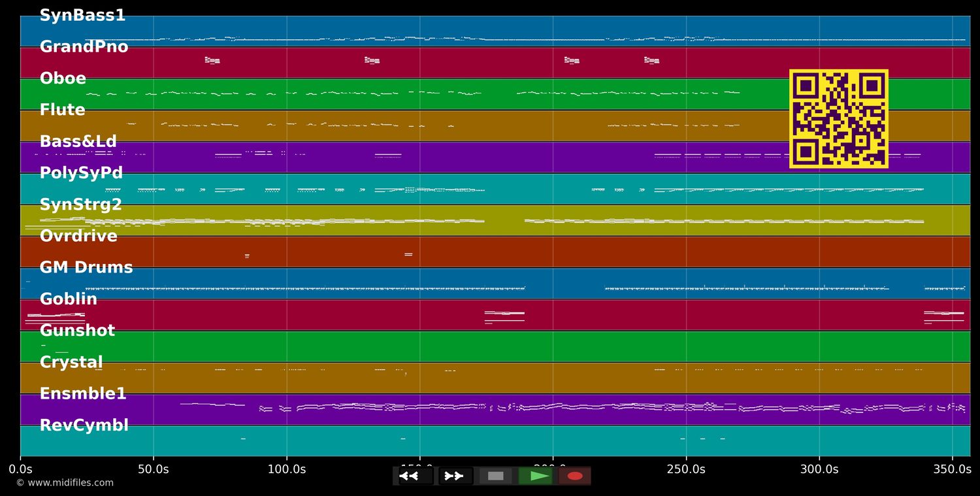Screen dimensions: 980x496
Task: Select the SynBass1 track label
Action: (82, 16)
